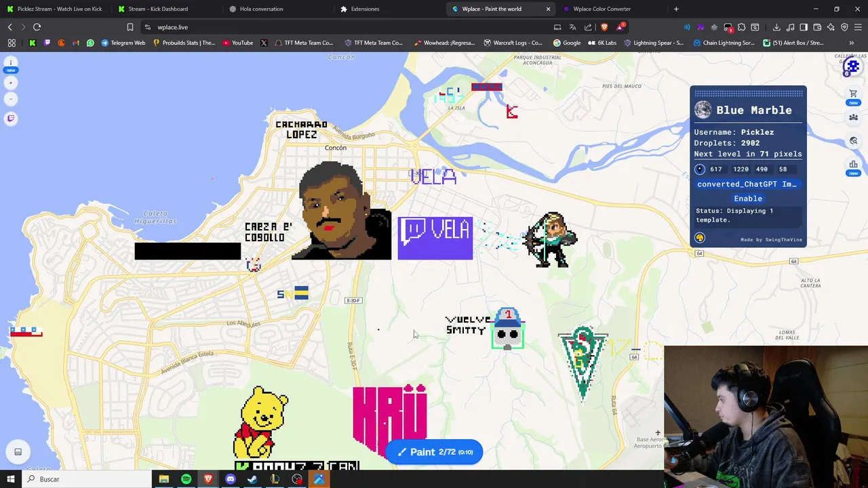Open the 6K Labs bookmark
This screenshot has width=868, height=488.
(601, 43)
